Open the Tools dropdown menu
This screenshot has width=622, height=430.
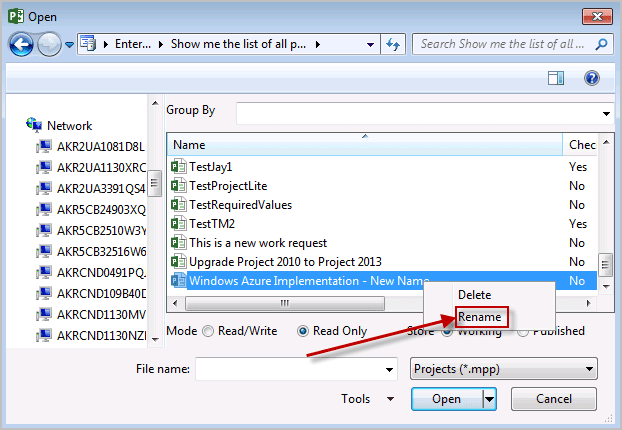tap(367, 399)
